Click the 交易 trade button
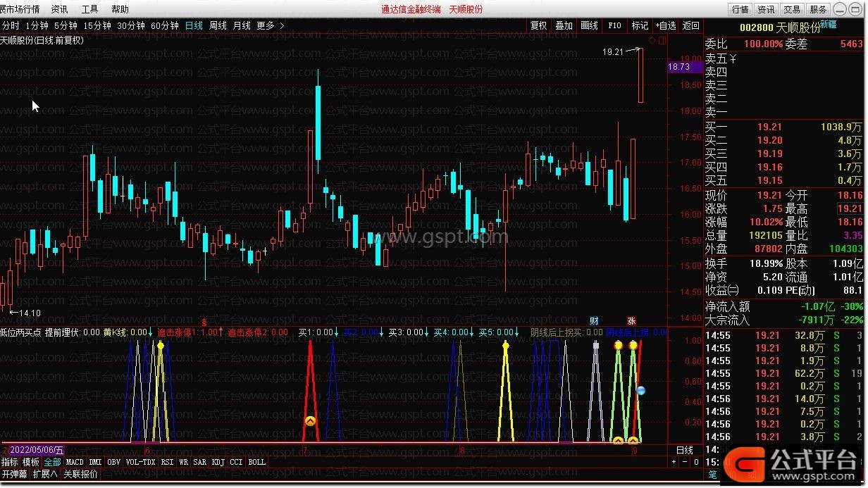Viewport: 868px width, 488px height. coord(792,10)
